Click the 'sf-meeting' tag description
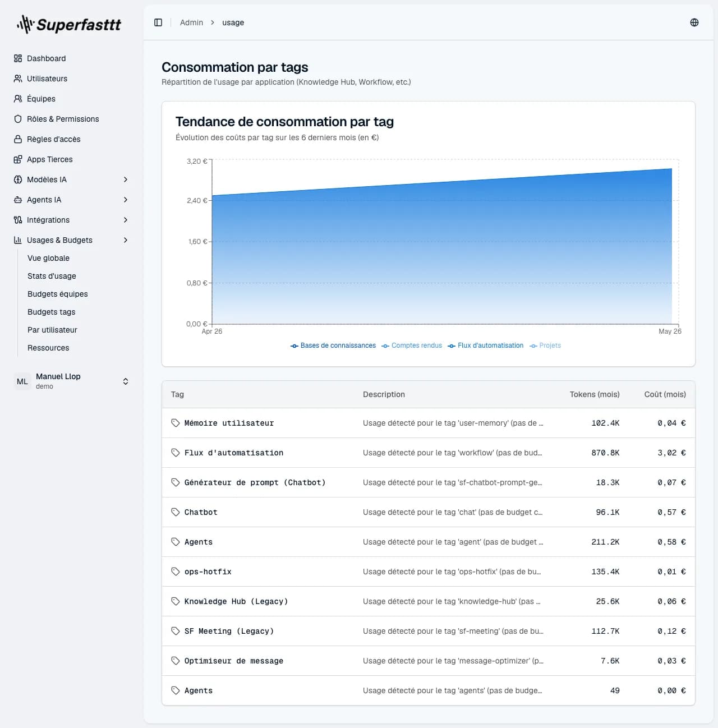The height and width of the screenshot is (728, 718). tap(453, 631)
